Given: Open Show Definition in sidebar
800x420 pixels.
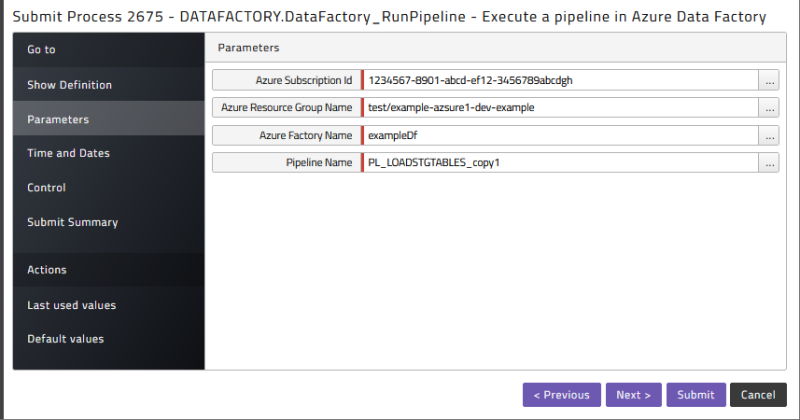Looking at the screenshot, I should (109, 85).
